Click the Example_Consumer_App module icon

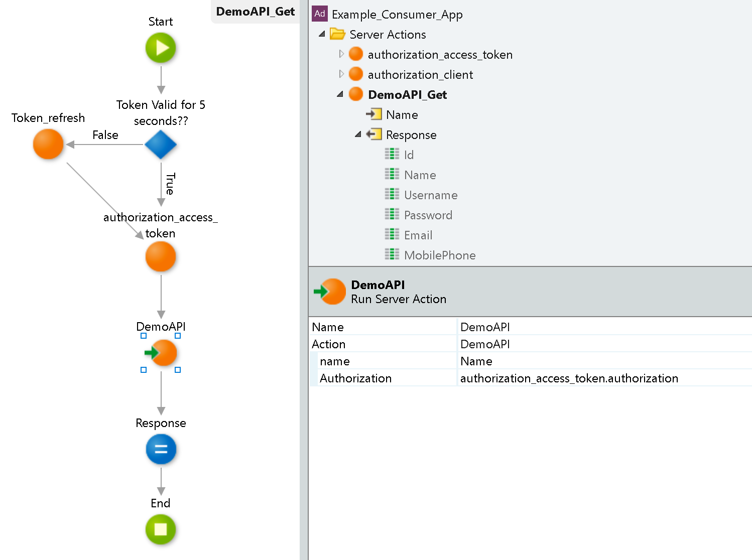coord(319,14)
